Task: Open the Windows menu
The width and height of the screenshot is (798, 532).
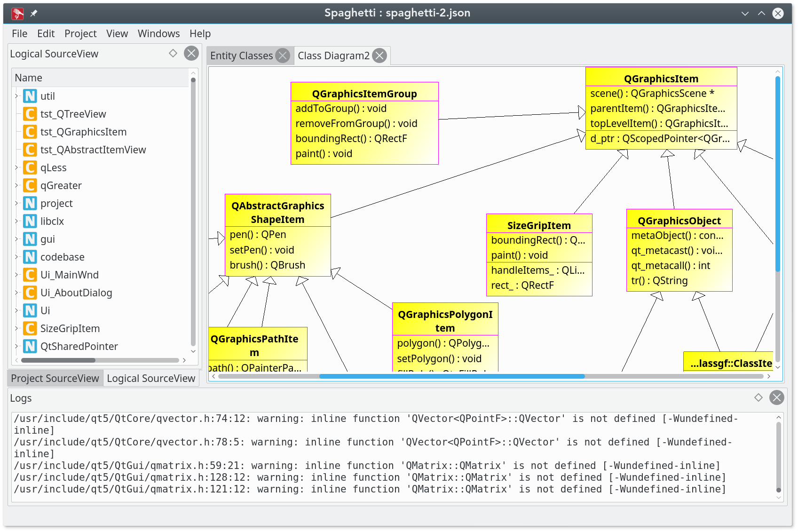Action: coord(158,33)
